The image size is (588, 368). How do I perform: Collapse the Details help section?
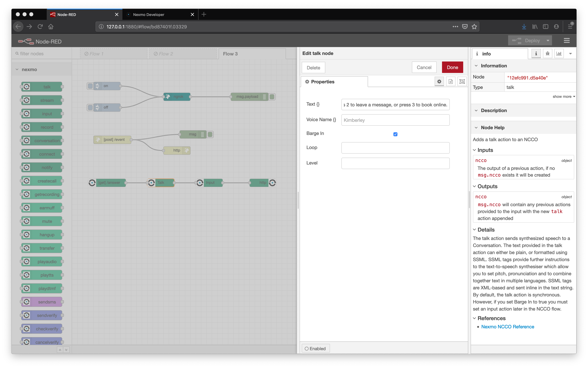474,230
